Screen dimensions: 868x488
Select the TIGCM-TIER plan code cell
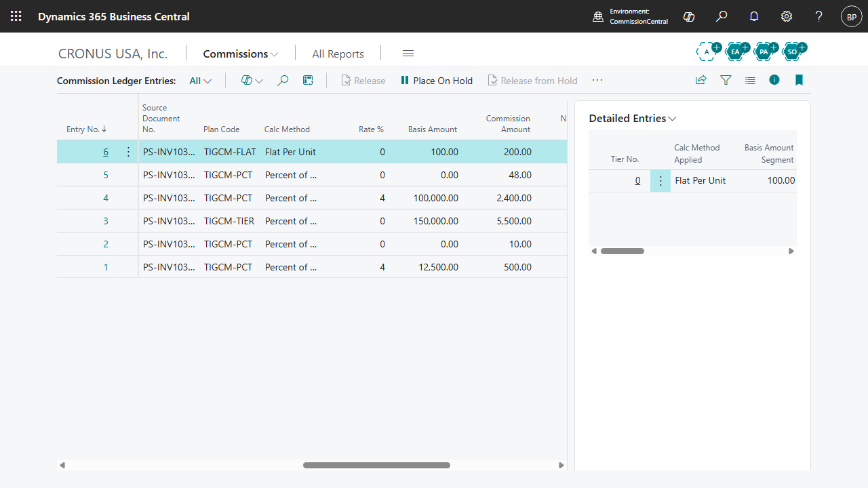click(x=229, y=221)
